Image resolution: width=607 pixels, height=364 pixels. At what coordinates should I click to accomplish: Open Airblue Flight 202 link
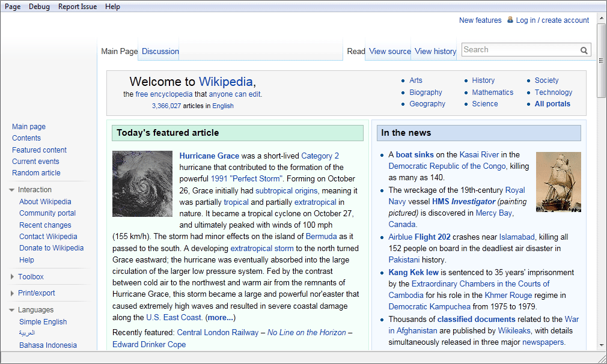[x=419, y=237]
